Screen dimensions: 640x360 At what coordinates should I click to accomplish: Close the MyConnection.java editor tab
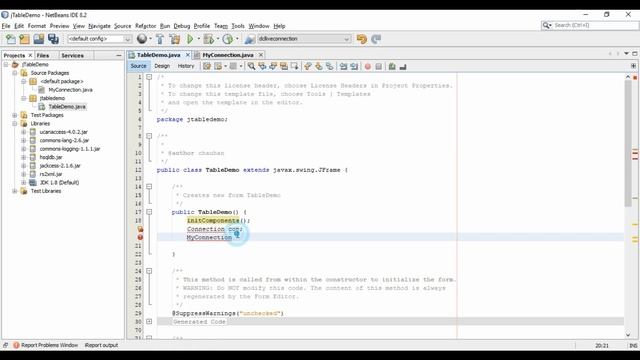pyautogui.click(x=261, y=55)
